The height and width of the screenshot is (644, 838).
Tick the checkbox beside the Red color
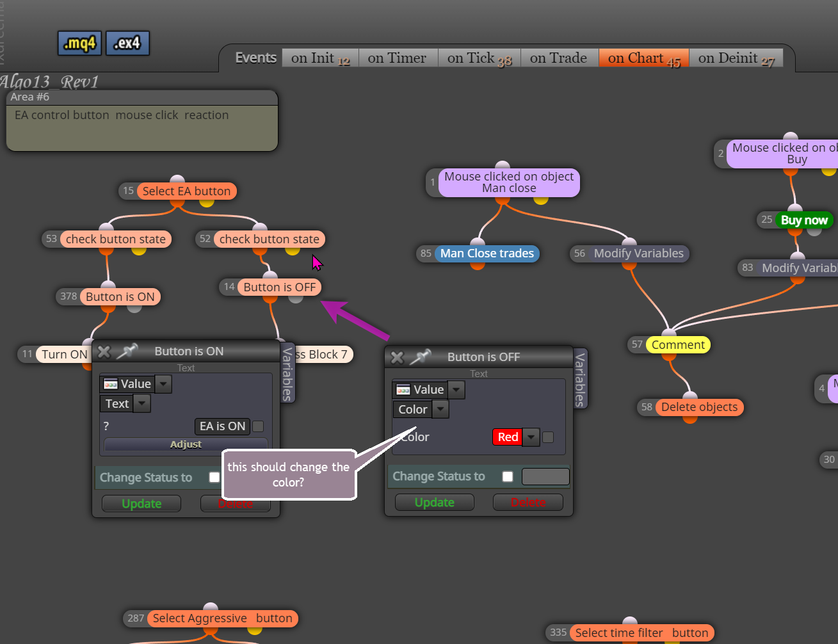[x=548, y=437]
